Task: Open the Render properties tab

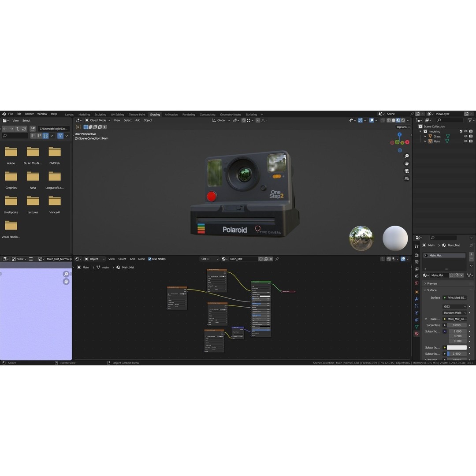Action: 416,255
